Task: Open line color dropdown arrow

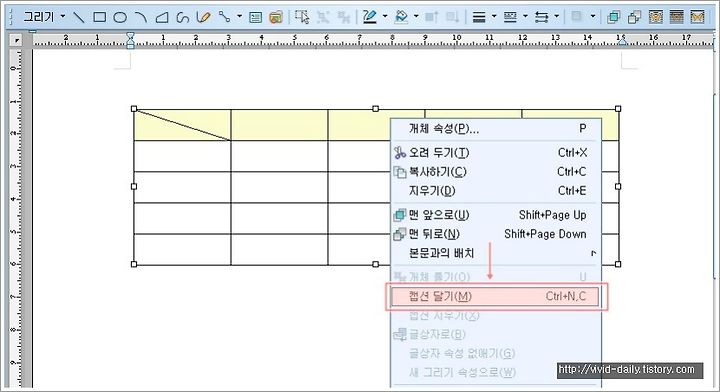Action: (x=385, y=17)
